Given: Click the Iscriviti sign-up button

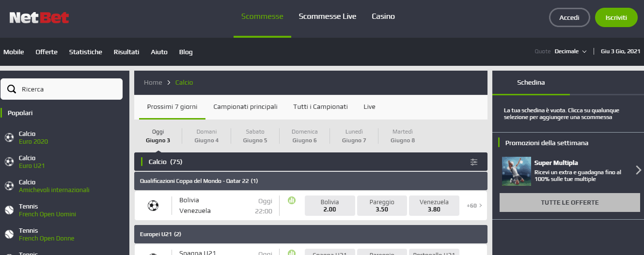Looking at the screenshot, I should point(616,17).
